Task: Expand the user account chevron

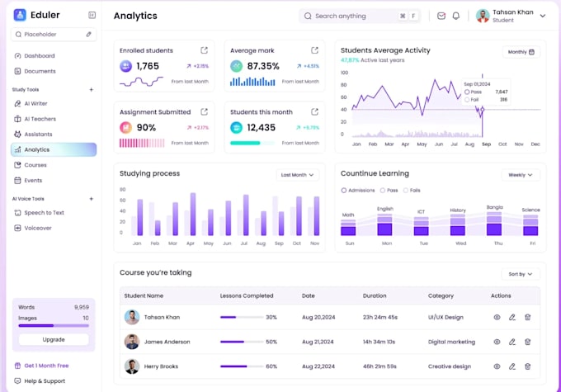Action: (543, 16)
